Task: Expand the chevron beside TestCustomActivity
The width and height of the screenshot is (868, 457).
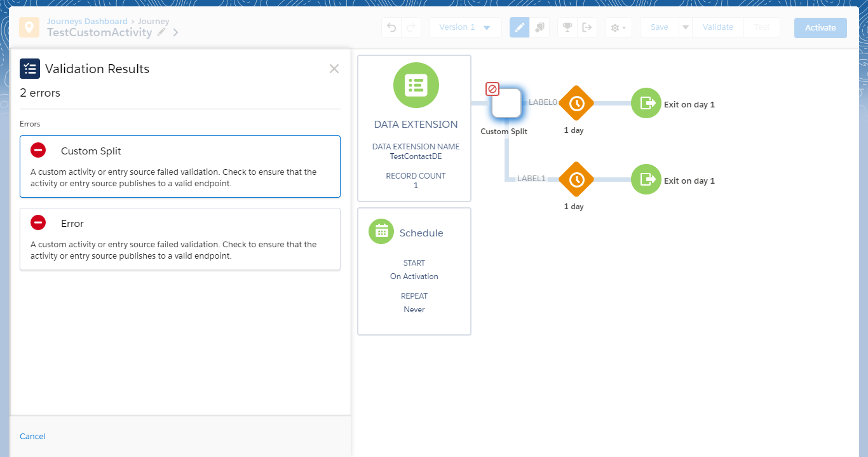Action: (x=176, y=32)
